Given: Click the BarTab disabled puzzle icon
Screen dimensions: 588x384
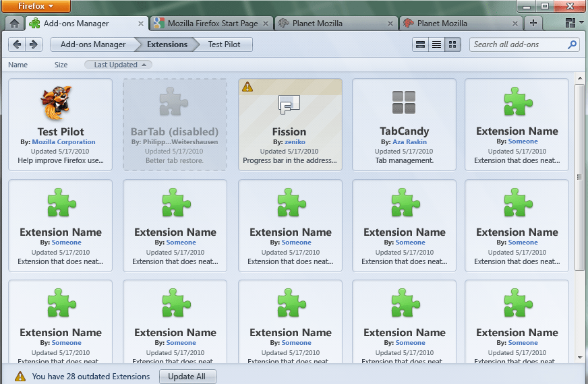Looking at the screenshot, I should pyautogui.click(x=173, y=101).
